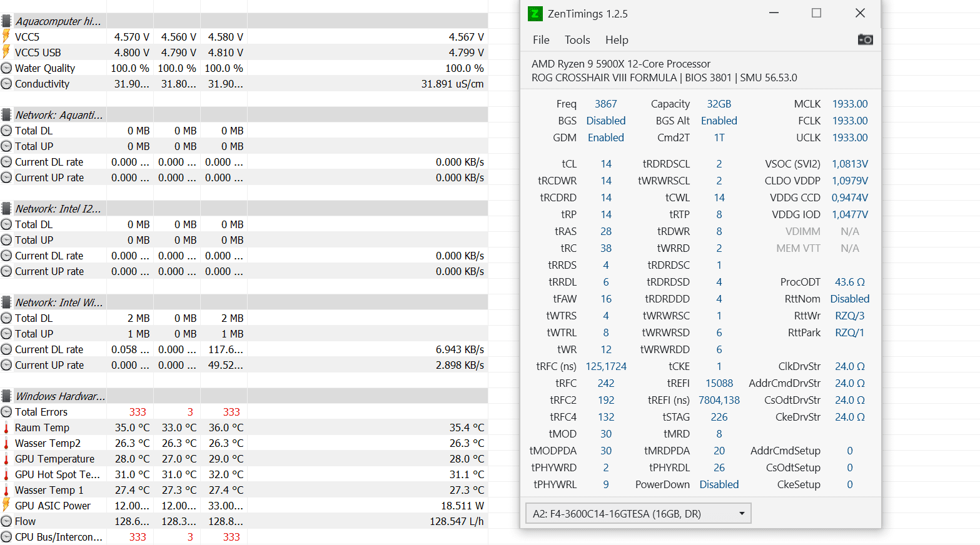Click the Cmd2T value 1T
This screenshot has height=545, width=980.
click(719, 137)
